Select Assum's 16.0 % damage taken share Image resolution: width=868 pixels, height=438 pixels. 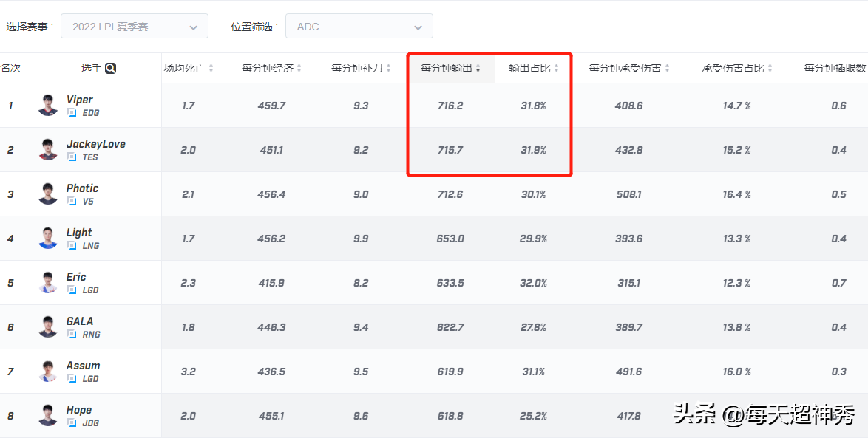tap(737, 371)
